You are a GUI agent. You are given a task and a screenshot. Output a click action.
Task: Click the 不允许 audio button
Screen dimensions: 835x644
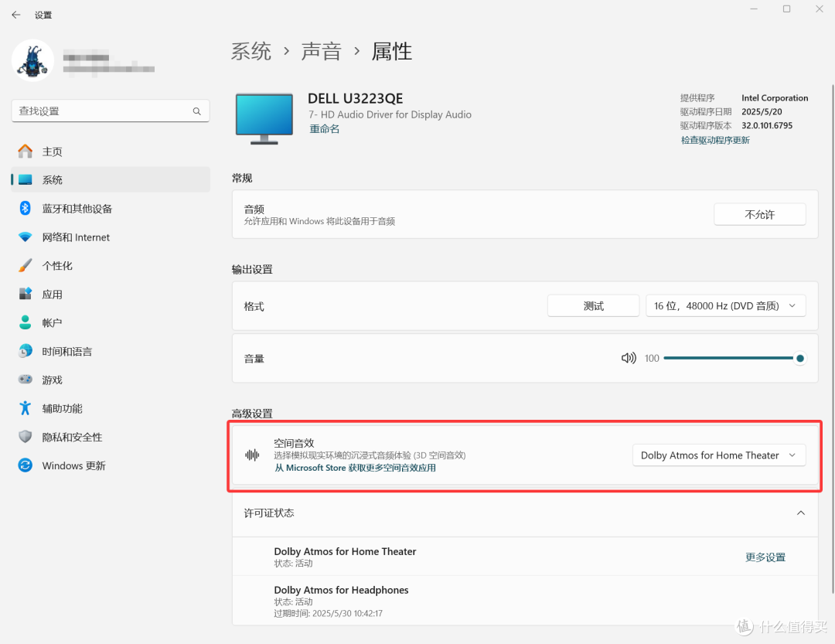pyautogui.click(x=759, y=214)
